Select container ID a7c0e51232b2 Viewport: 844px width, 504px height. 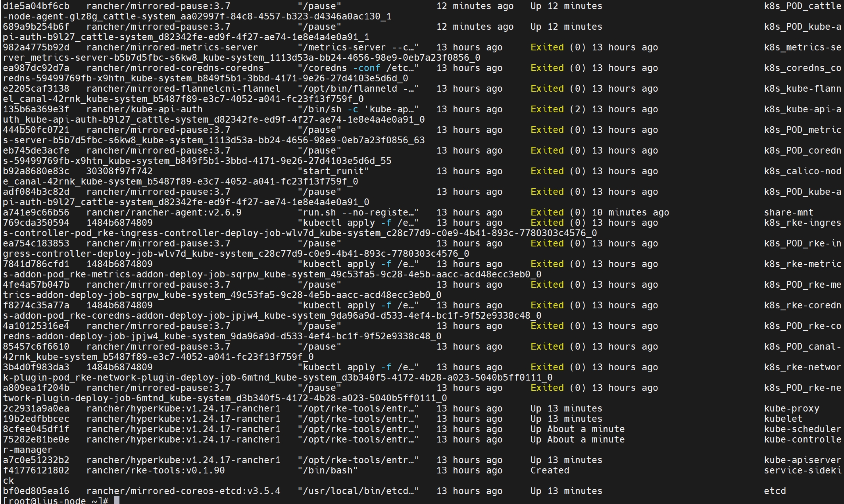[36, 460]
